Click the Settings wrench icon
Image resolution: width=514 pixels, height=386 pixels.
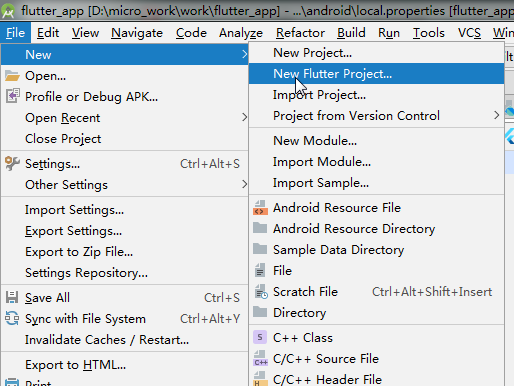[13, 163]
